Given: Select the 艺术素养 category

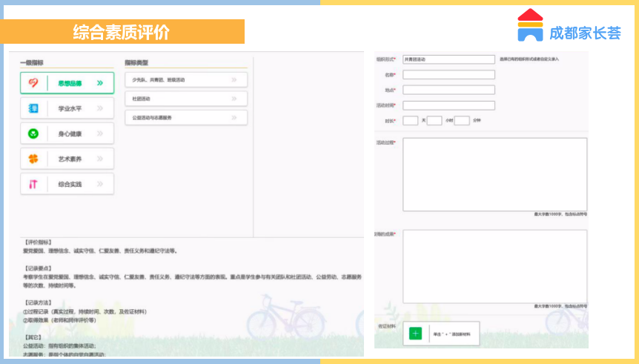Looking at the screenshot, I should pyautogui.click(x=67, y=159).
